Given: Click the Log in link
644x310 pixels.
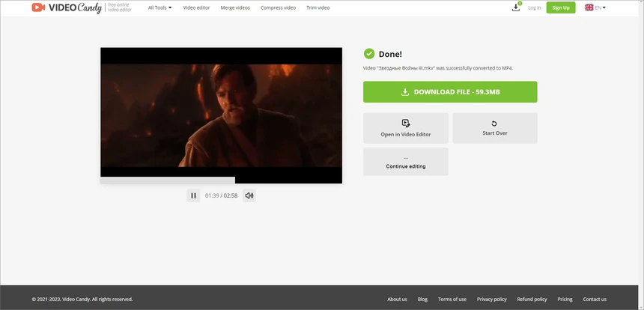Looking at the screenshot, I should click(x=535, y=7).
